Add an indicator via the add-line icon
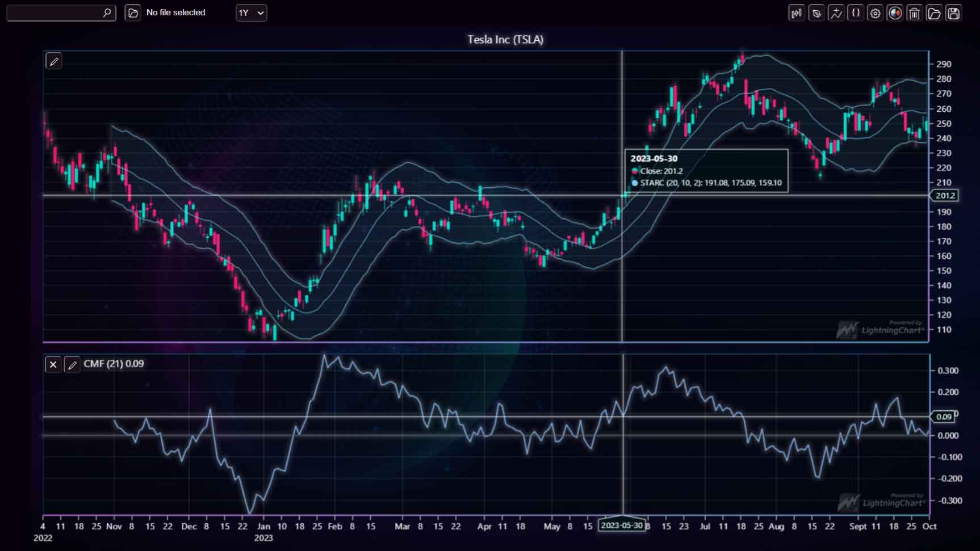Viewport: 980px width, 551px height. coord(836,12)
